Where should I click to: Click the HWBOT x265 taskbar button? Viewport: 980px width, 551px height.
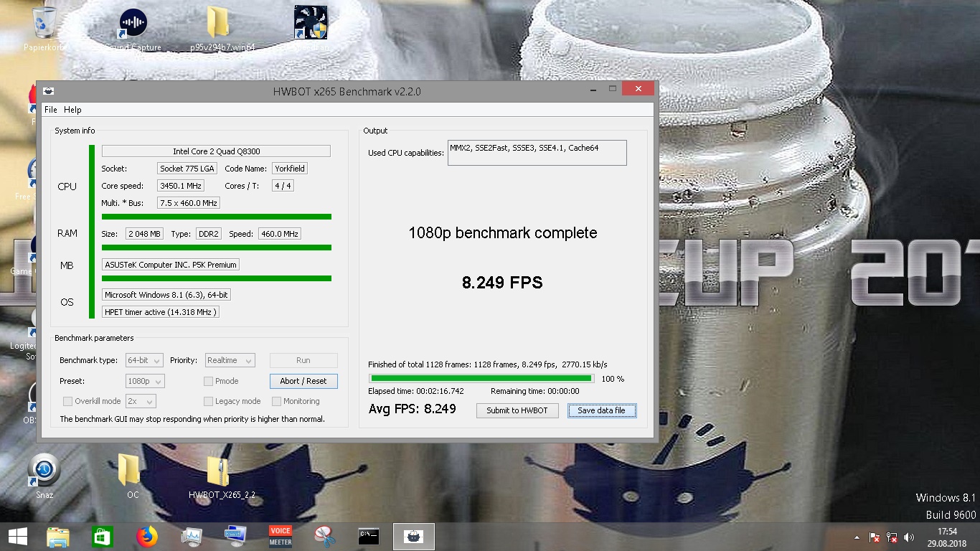(414, 537)
